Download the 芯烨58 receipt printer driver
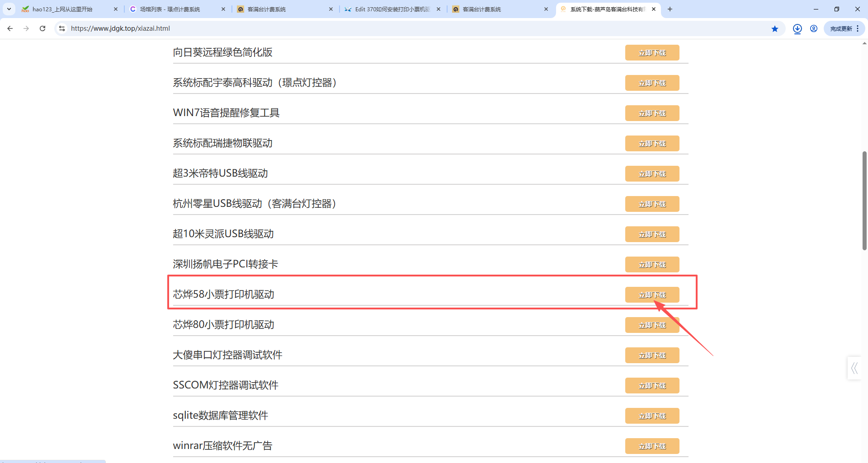This screenshot has width=868, height=463. tap(652, 295)
